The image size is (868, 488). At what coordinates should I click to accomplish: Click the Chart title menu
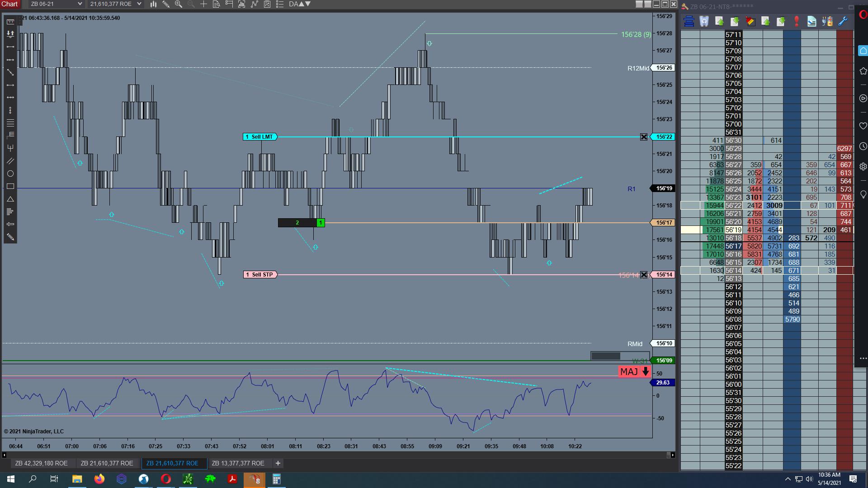click(9, 4)
